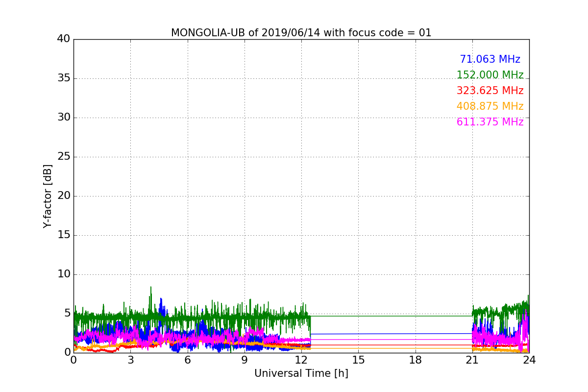Click the flat green line in the data gap
The width and height of the screenshot is (588, 392).
click(392, 316)
